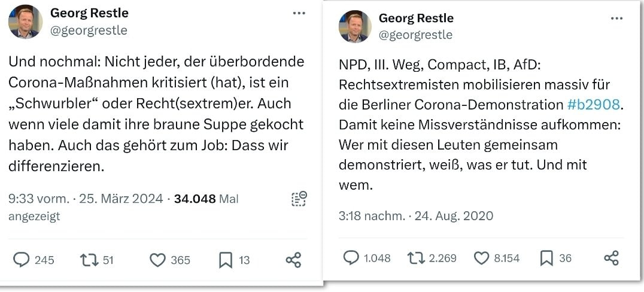The width and height of the screenshot is (644, 292).
Task: Open the @georgrestle handle on left tweet
Action: 89,31
